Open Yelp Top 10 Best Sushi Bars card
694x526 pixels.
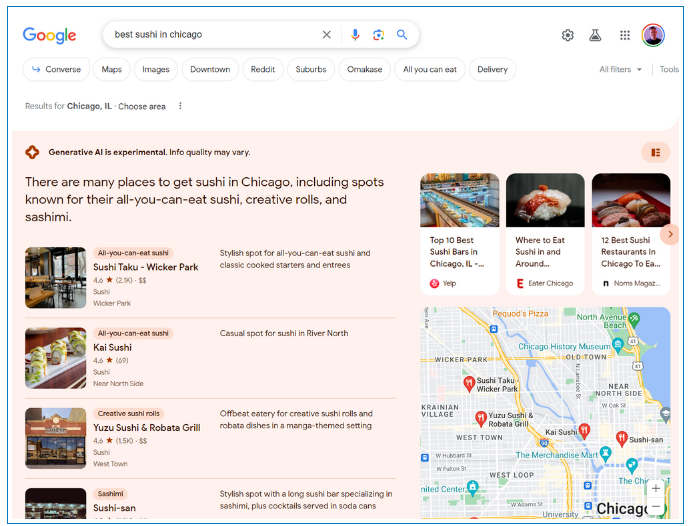point(460,234)
